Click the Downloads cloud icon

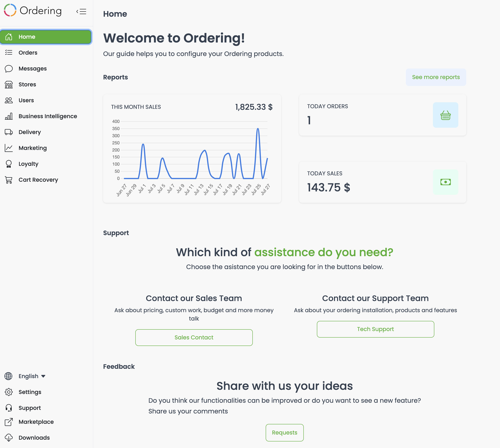point(9,438)
